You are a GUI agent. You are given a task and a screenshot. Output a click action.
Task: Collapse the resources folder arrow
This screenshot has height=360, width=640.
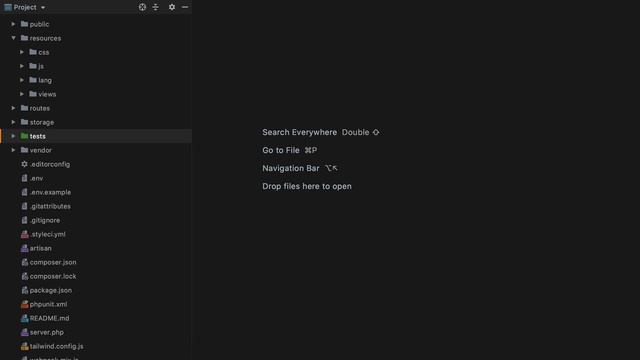click(x=13, y=38)
